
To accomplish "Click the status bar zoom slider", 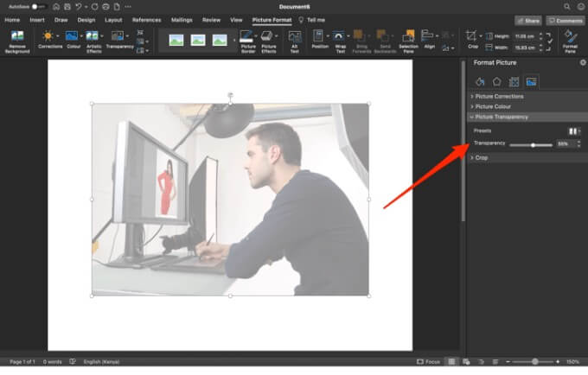I will click(533, 361).
